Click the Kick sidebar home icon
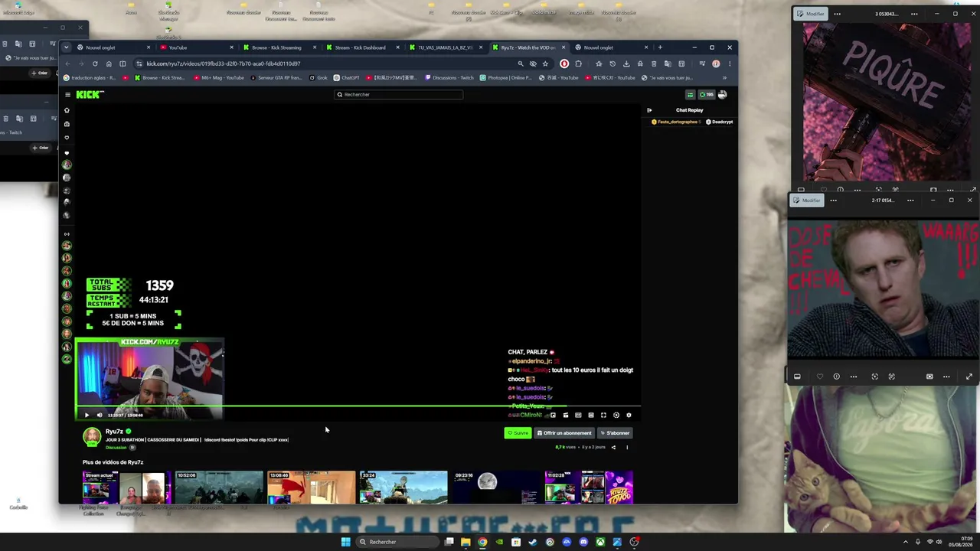The width and height of the screenshot is (980, 551). [x=67, y=110]
